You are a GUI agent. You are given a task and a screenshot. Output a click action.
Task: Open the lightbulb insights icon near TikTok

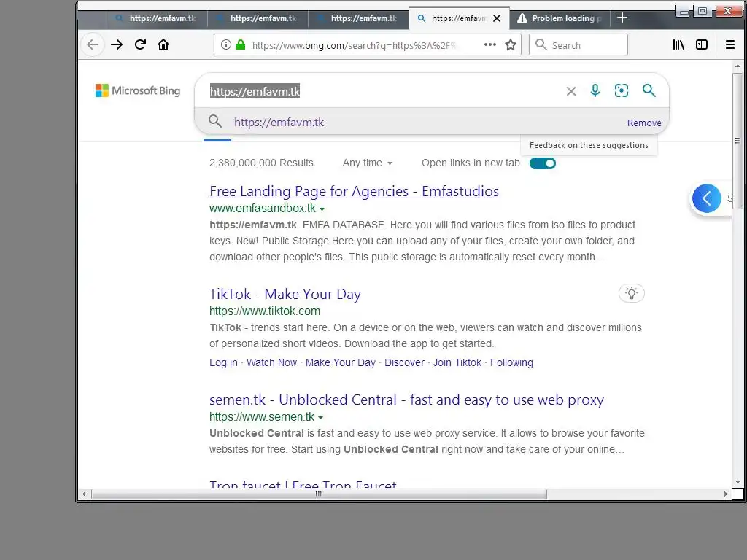tap(631, 293)
